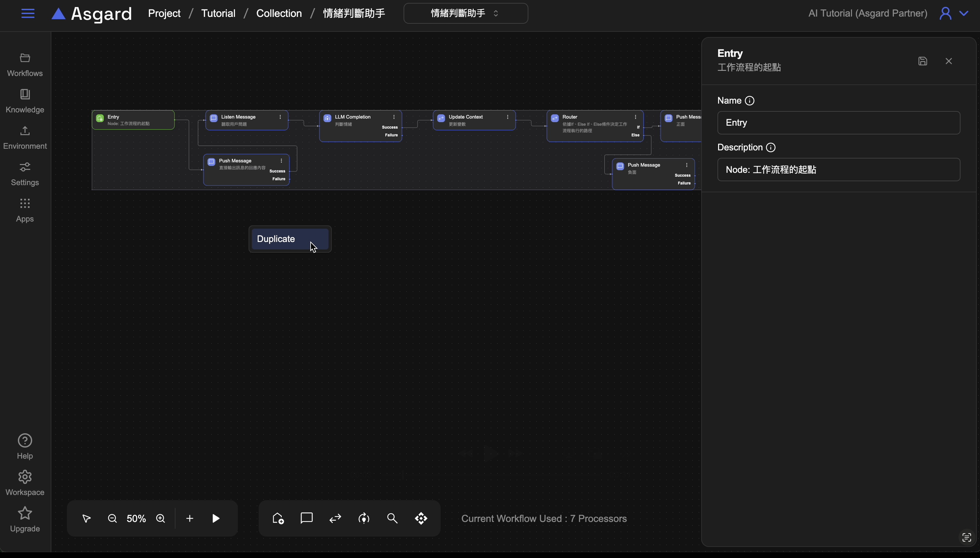This screenshot has height=558, width=980.
Task: Click the zoom in magnifier icon
Action: 161,518
